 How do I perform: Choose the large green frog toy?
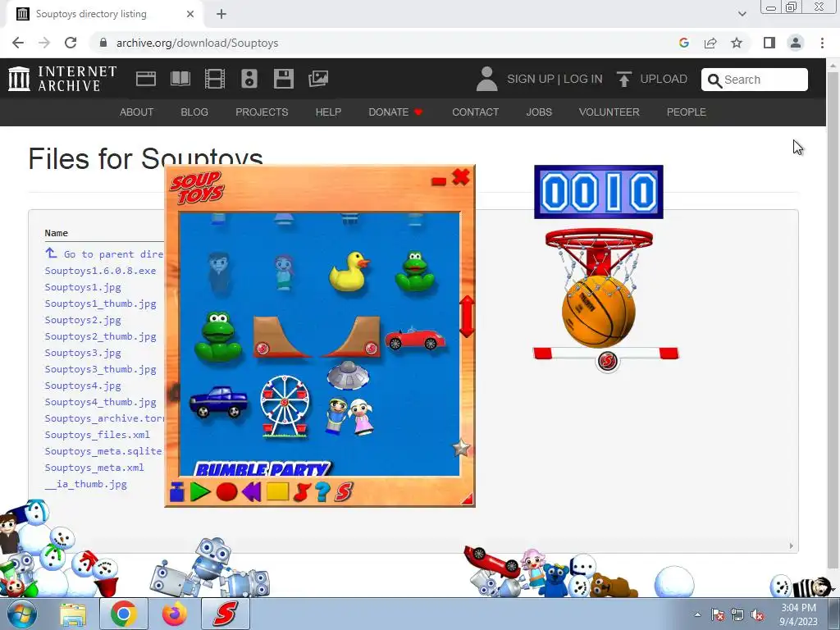point(217,337)
